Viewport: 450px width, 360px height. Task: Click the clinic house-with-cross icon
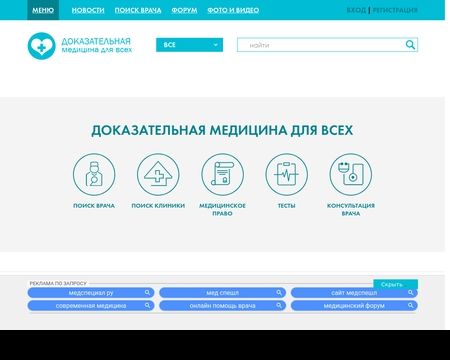(x=158, y=174)
